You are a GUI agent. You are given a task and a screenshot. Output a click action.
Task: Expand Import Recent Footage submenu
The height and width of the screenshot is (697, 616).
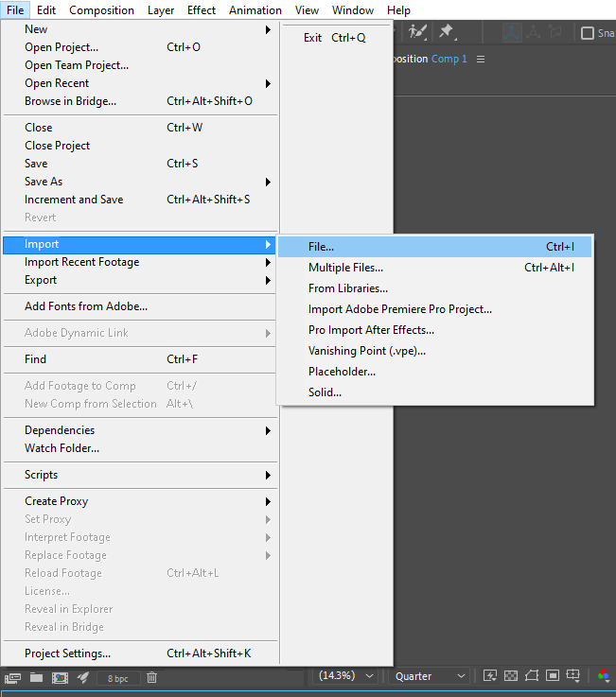pos(140,262)
